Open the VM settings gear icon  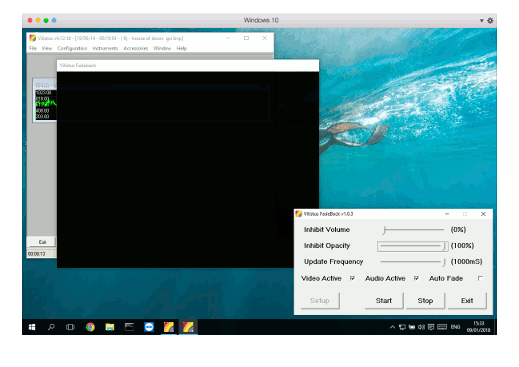[490, 21]
